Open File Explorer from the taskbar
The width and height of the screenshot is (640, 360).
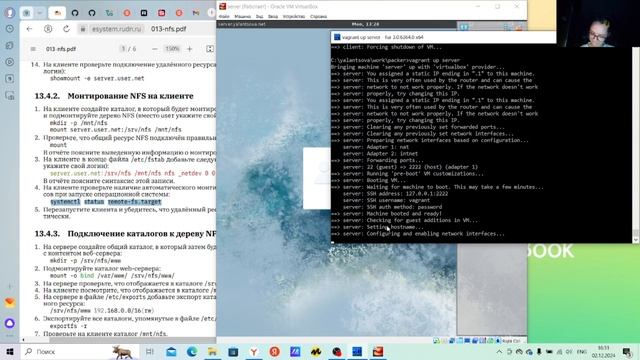click(x=212, y=351)
